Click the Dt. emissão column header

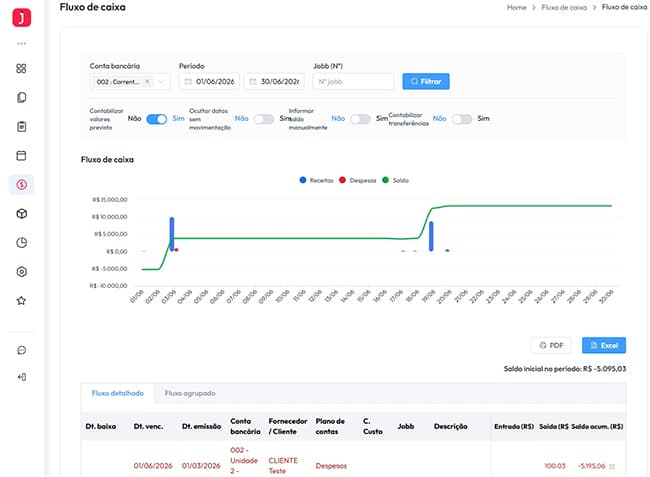pyautogui.click(x=201, y=426)
